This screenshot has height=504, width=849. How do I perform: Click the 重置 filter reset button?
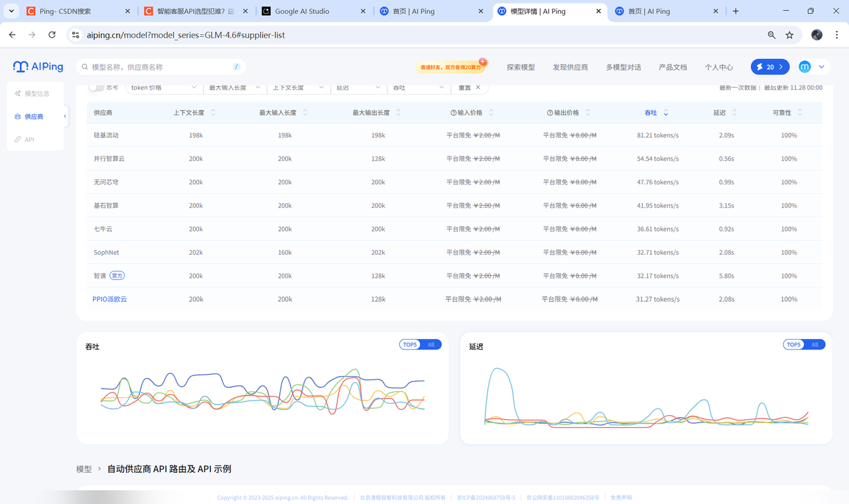pyautogui.click(x=470, y=88)
